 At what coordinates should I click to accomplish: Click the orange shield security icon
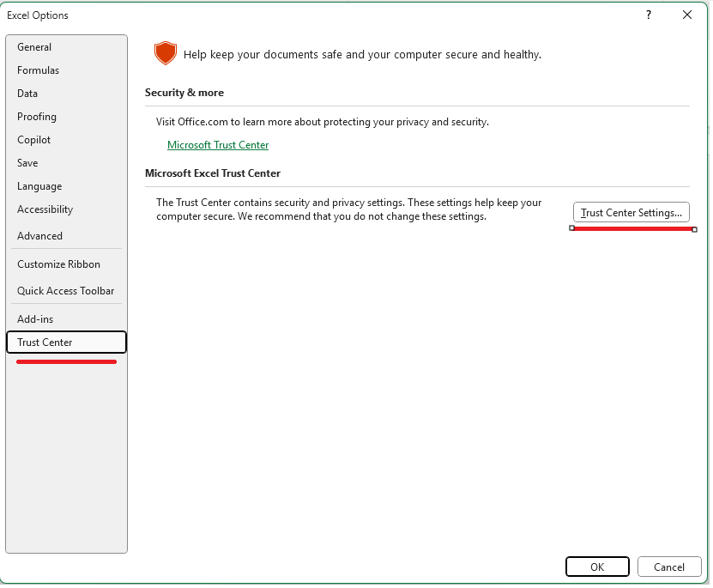tap(166, 53)
